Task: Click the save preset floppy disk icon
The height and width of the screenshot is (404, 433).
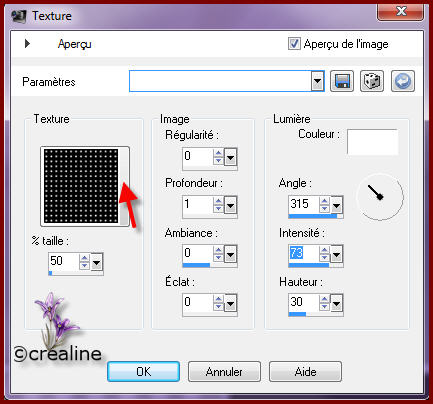Action: coord(342,81)
